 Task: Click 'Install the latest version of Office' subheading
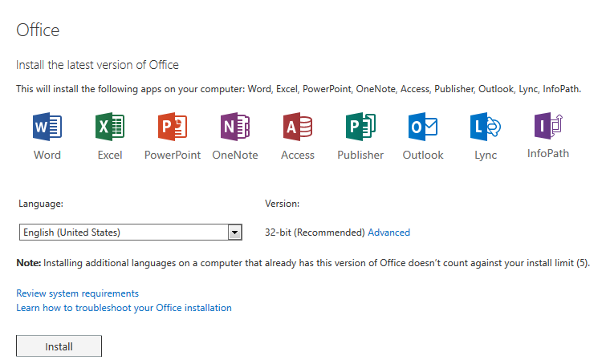97,65
